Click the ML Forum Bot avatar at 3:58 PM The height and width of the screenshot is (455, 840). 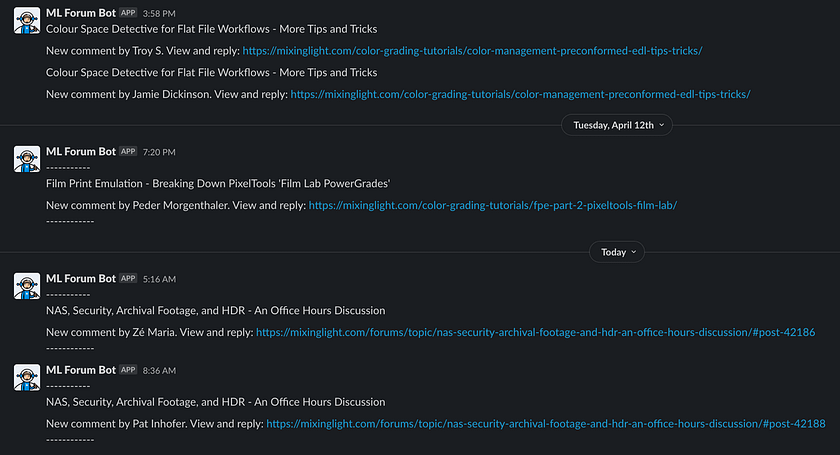tap(27, 20)
